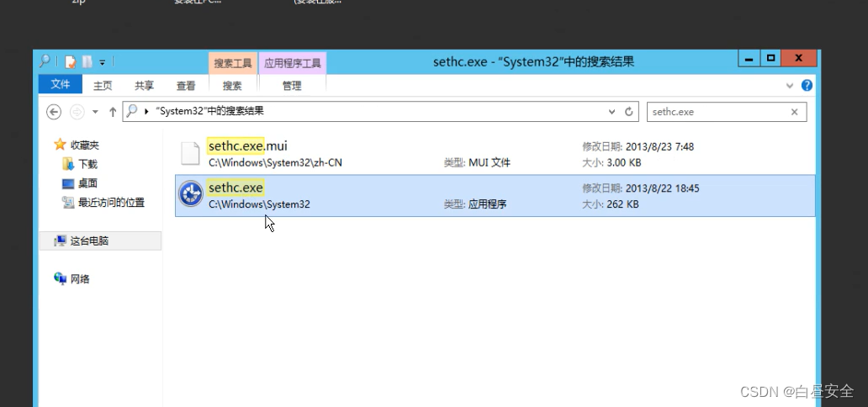Screen dimensions: 868x407
Task: Click the 下载 folder icon
Action: coord(68,164)
